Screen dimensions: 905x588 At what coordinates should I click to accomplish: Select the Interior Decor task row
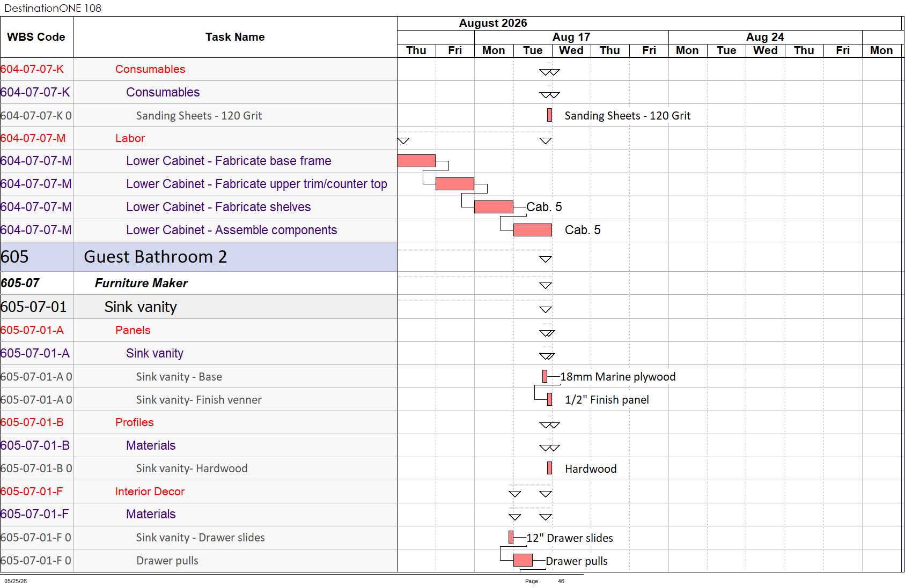point(198,492)
